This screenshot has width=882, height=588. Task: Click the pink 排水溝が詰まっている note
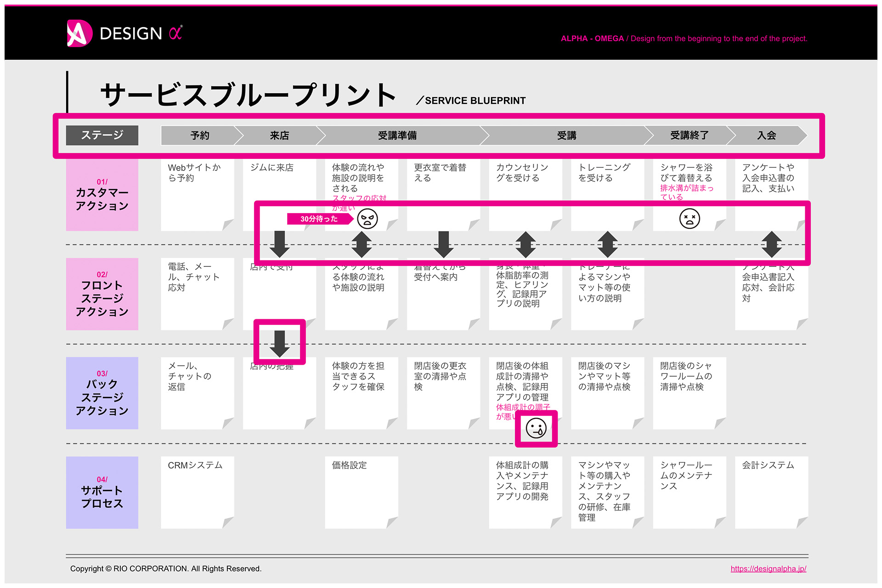pyautogui.click(x=687, y=192)
